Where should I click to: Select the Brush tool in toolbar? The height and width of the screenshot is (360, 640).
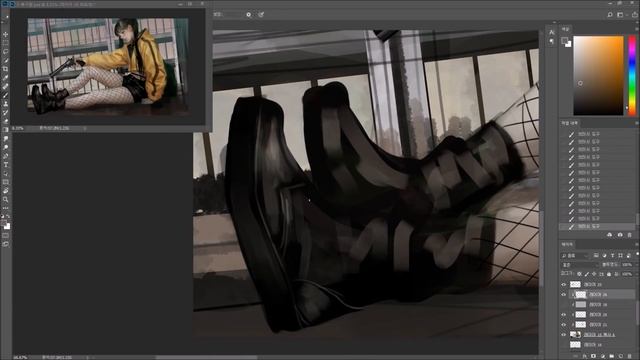5,95
